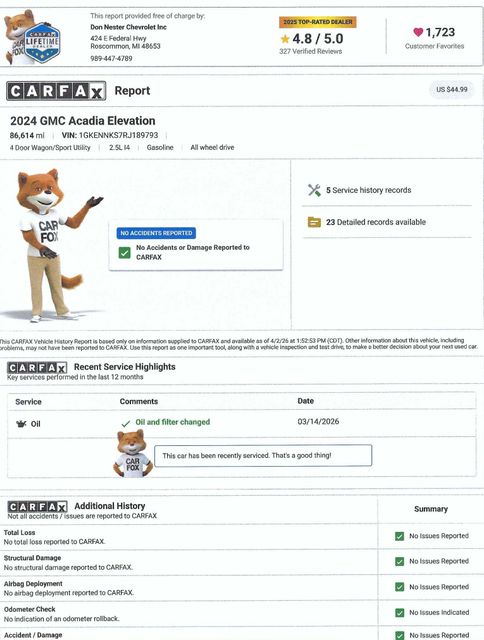Click the Oil and filter changed comment

click(x=173, y=422)
